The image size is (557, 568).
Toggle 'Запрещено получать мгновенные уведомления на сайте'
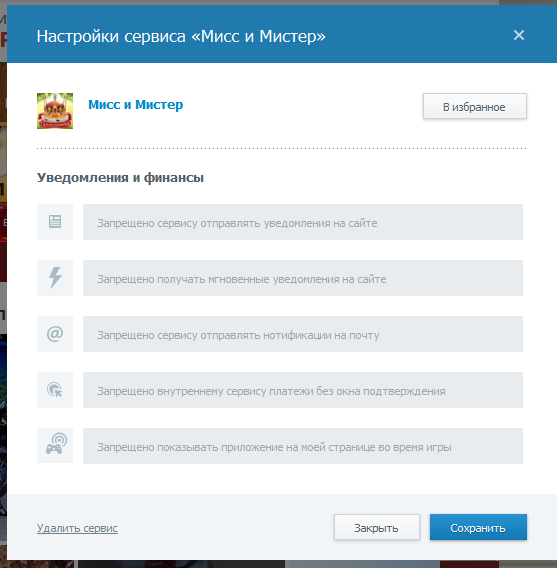click(303, 278)
